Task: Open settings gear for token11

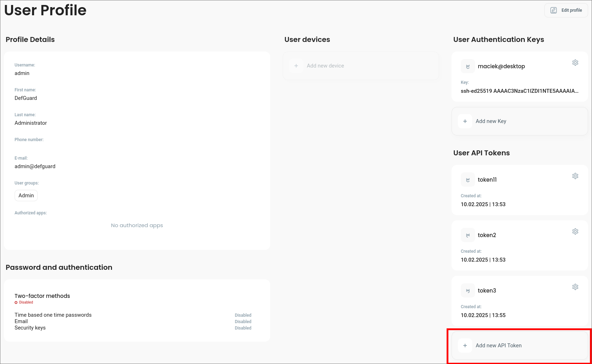Action: [575, 176]
